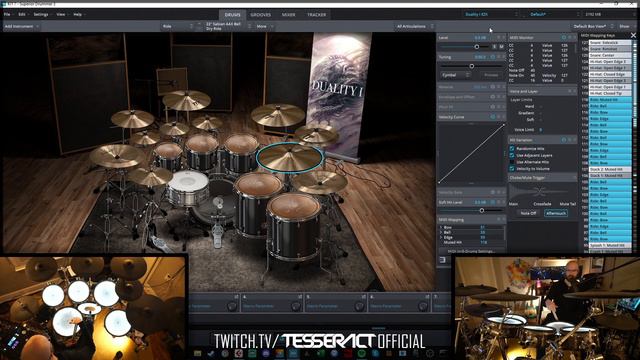Enable the Velocity Gate power icon
640x360 pixels.
[x=493, y=192]
